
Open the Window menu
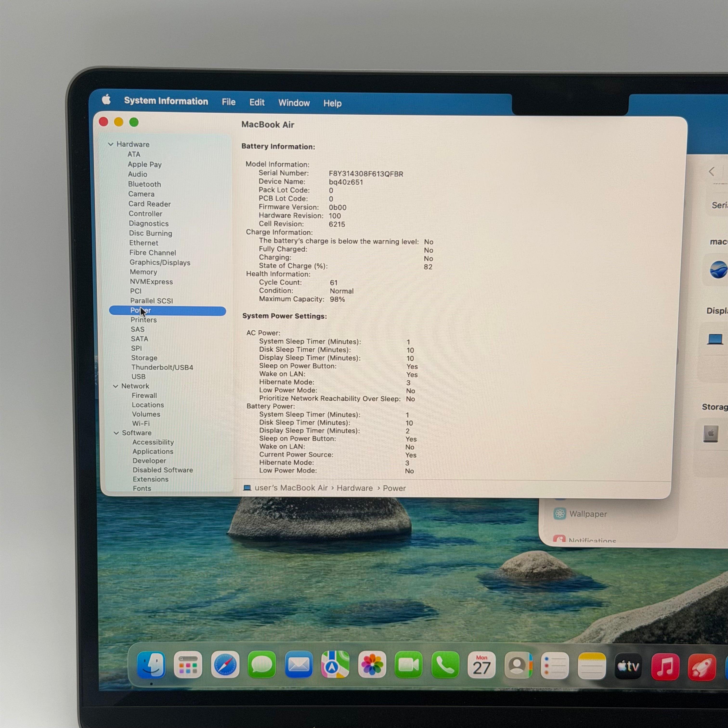tap(294, 103)
